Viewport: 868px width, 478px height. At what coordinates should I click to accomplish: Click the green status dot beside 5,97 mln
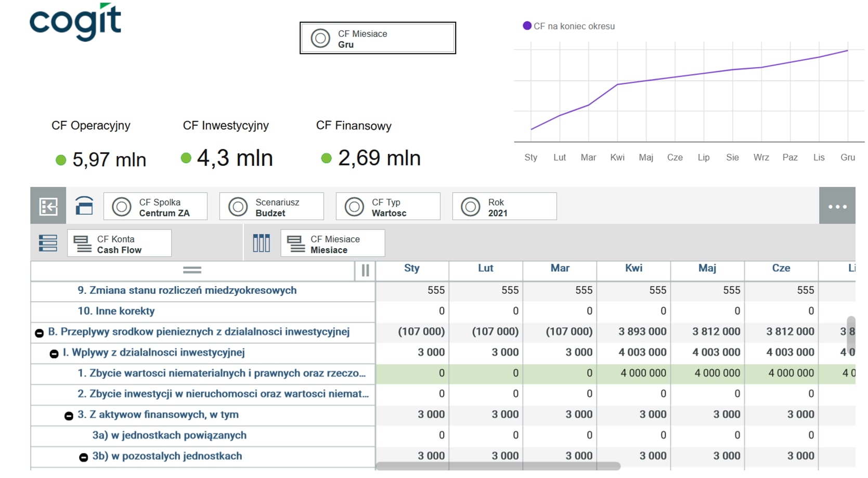click(61, 160)
